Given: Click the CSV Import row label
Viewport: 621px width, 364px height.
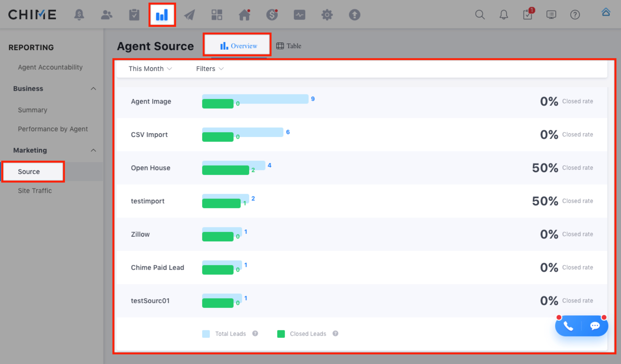Looking at the screenshot, I should click(x=149, y=135).
